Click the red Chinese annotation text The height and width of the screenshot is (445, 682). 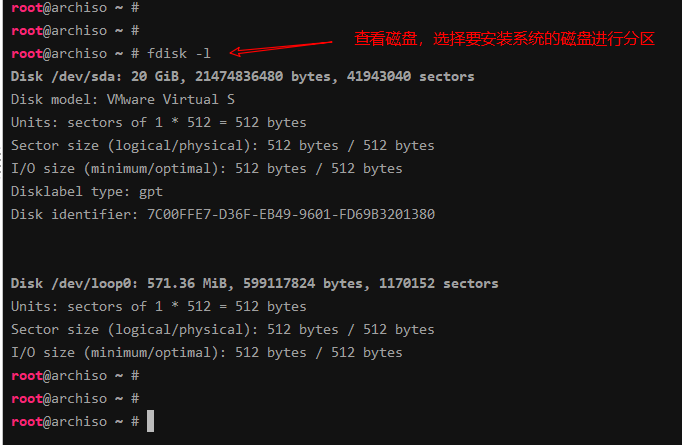[x=505, y=39]
